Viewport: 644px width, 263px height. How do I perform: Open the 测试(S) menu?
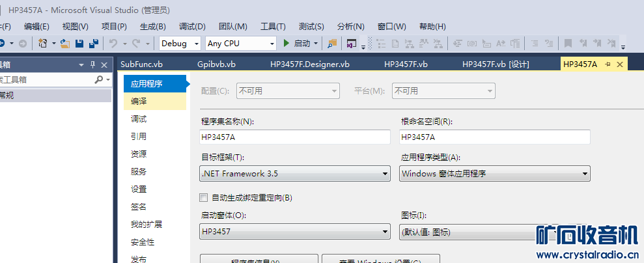click(x=311, y=27)
